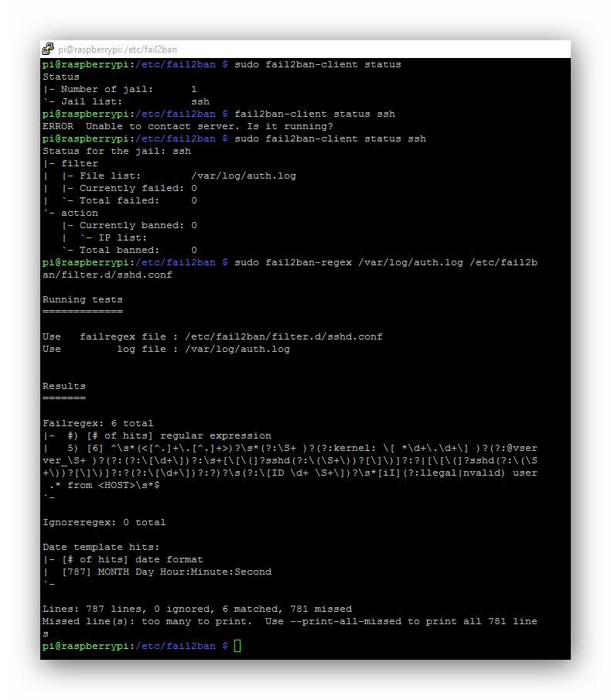Viewport: 611px width, 700px height.
Task: Click the window title 'pi@raspberrypi: /etc/fail2ban'
Action: point(118,50)
